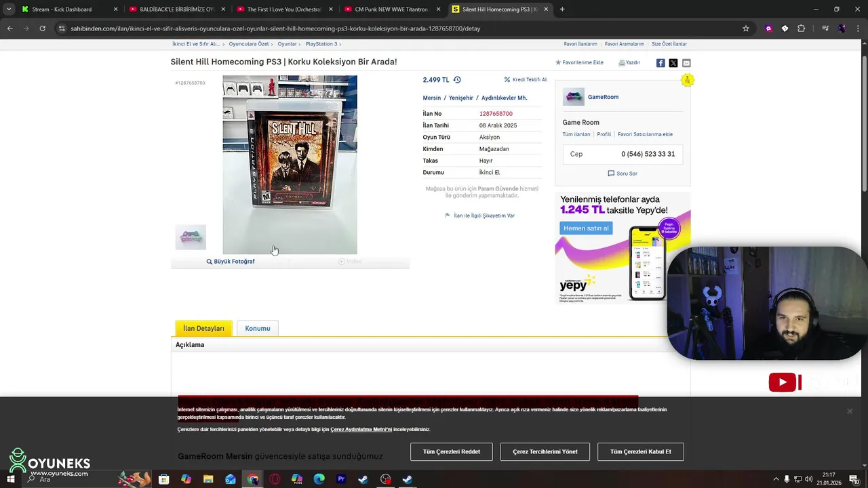The height and width of the screenshot is (488, 868).
Task: Click Kredi Teklifi Al link
Action: 526,79
